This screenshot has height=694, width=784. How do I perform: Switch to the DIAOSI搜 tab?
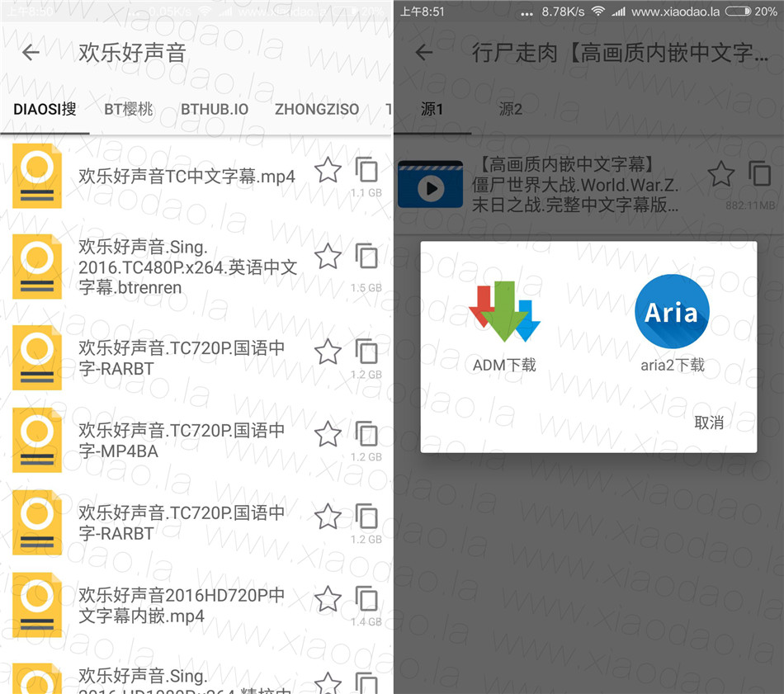(45, 109)
